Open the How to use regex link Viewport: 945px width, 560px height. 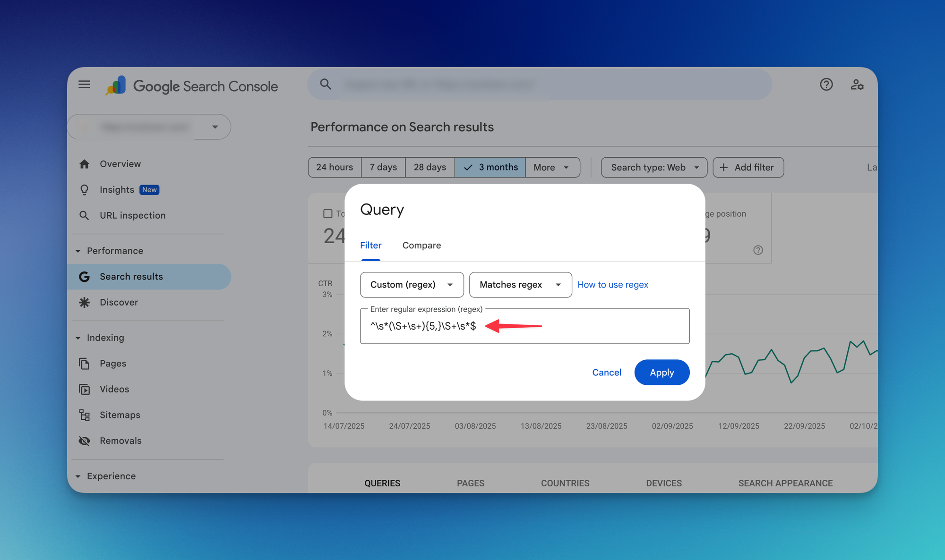pyautogui.click(x=612, y=285)
